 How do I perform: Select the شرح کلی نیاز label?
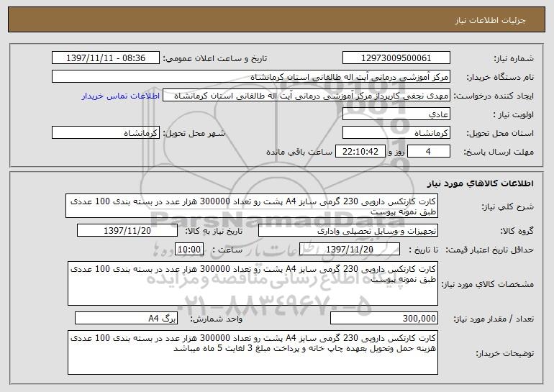pyautogui.click(x=508, y=206)
